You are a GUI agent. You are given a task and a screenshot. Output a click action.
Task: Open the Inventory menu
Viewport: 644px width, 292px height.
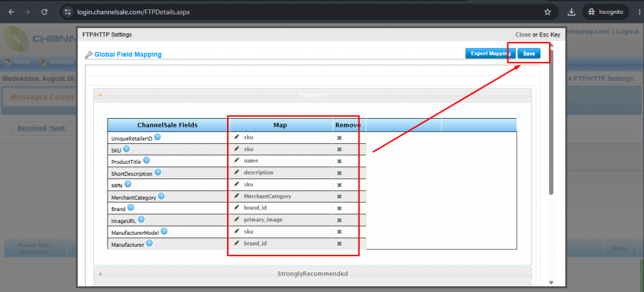pyautogui.click(x=57, y=62)
